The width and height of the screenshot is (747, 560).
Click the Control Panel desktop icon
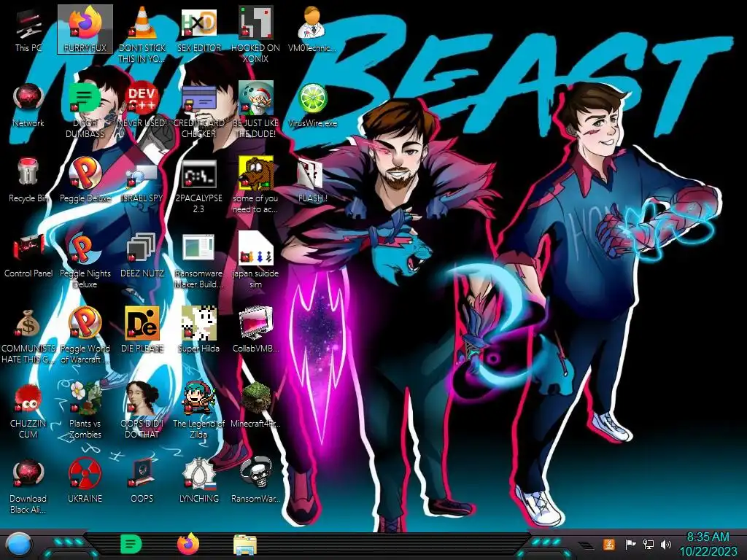[28, 256]
